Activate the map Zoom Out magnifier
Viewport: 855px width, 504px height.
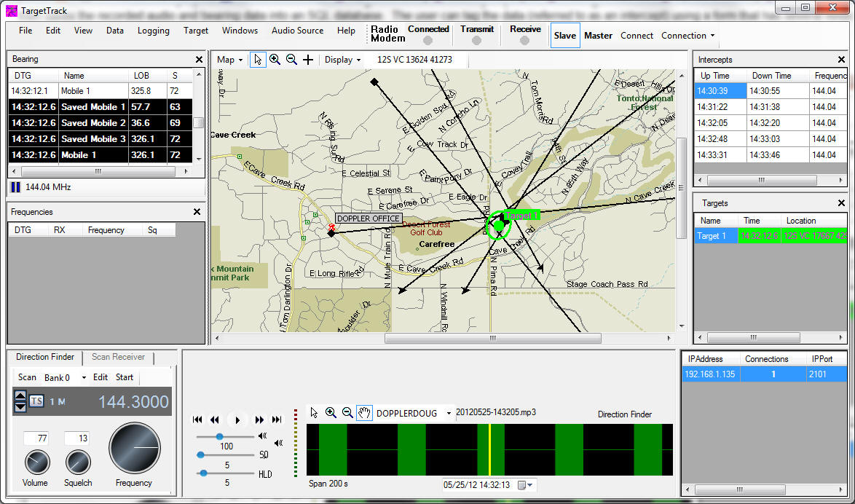point(290,59)
